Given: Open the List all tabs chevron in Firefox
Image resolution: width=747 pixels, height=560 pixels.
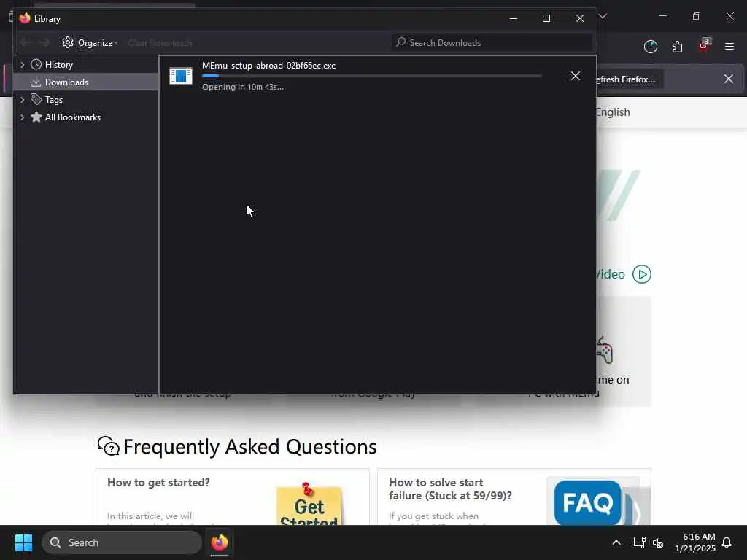Looking at the screenshot, I should 603,16.
